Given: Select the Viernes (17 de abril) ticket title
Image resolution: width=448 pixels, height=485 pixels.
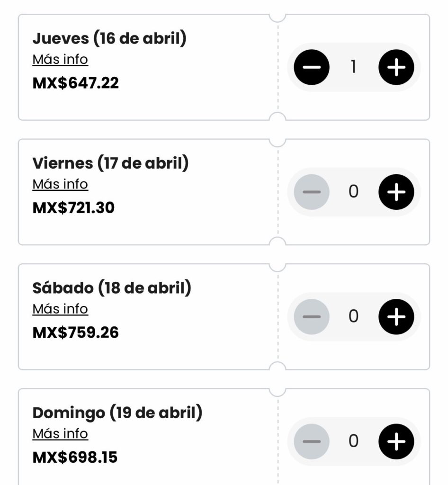Looking at the screenshot, I should coord(110,163).
